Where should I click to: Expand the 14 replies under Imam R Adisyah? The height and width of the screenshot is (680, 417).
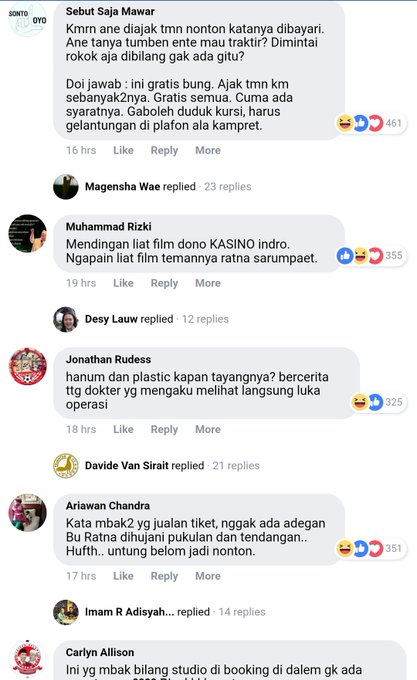click(x=242, y=611)
